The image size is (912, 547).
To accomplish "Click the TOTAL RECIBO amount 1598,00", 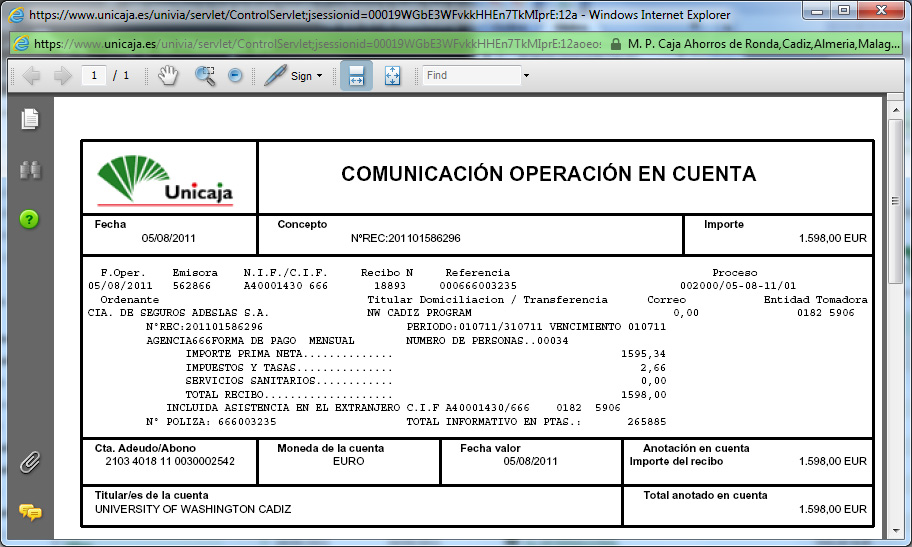I will (x=644, y=395).
